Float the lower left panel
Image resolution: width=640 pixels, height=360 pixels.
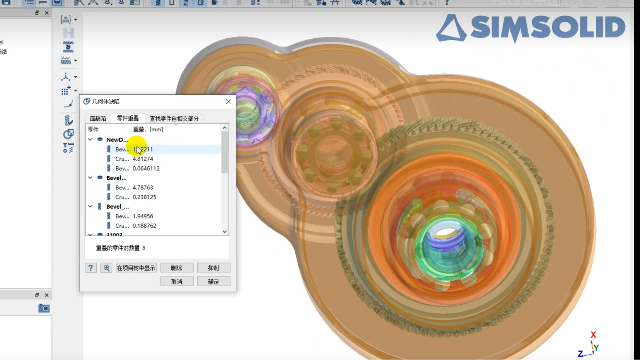pyautogui.click(x=37, y=295)
